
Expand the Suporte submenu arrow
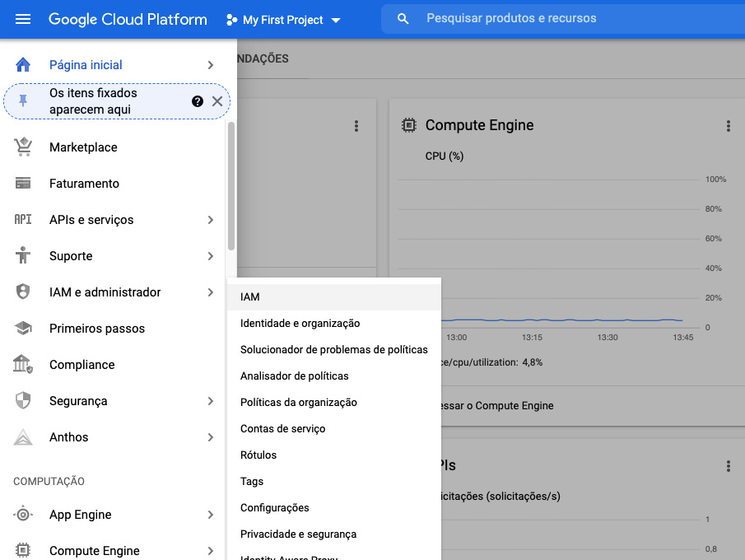(211, 256)
